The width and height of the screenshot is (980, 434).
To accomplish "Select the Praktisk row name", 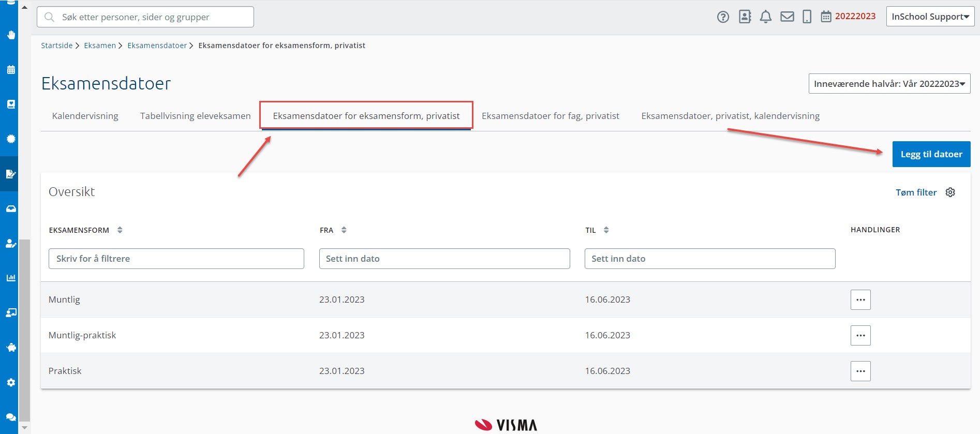I will click(65, 371).
